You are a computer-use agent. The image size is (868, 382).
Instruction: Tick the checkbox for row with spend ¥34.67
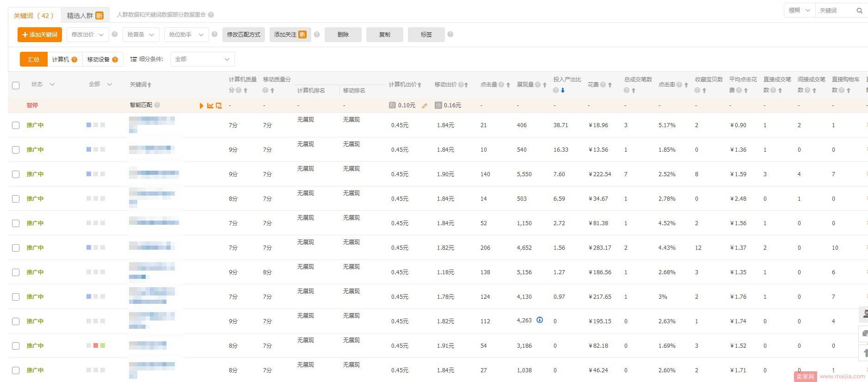[16, 199]
